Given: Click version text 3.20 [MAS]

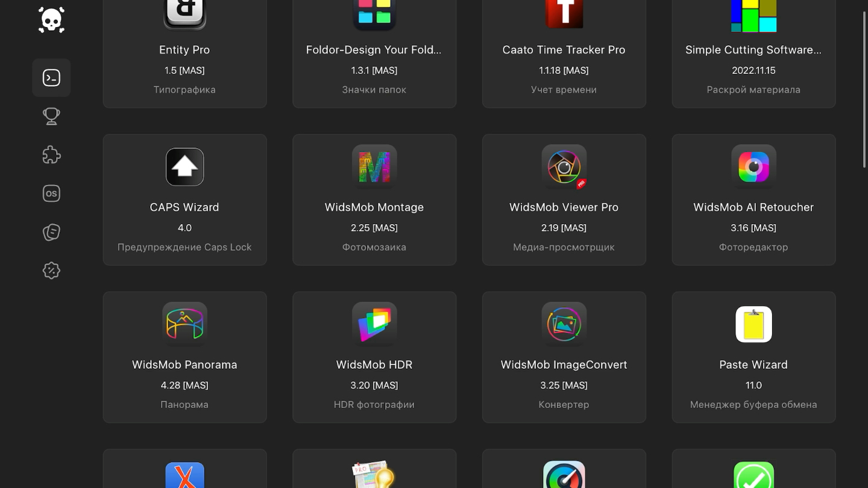Looking at the screenshot, I should (x=374, y=385).
